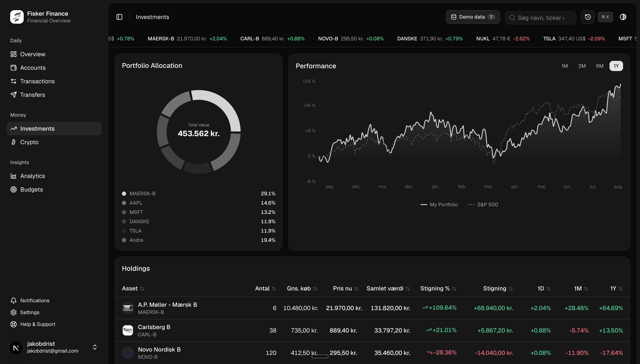
Task: Select the 1M performance range
Action: tap(564, 66)
